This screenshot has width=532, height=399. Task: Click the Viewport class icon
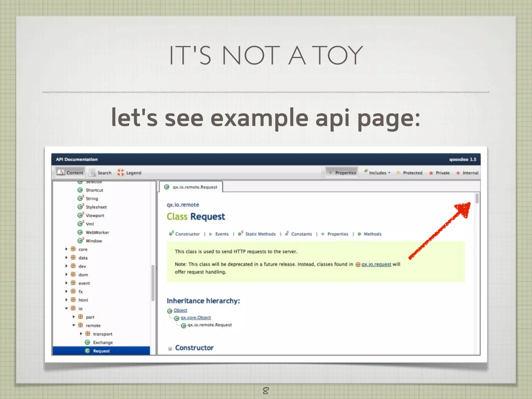click(x=80, y=215)
